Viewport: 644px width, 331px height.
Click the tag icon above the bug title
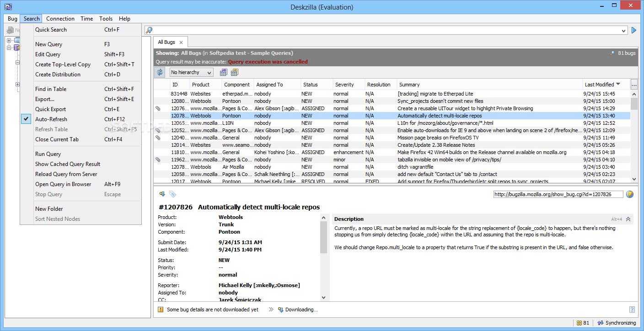click(x=172, y=194)
